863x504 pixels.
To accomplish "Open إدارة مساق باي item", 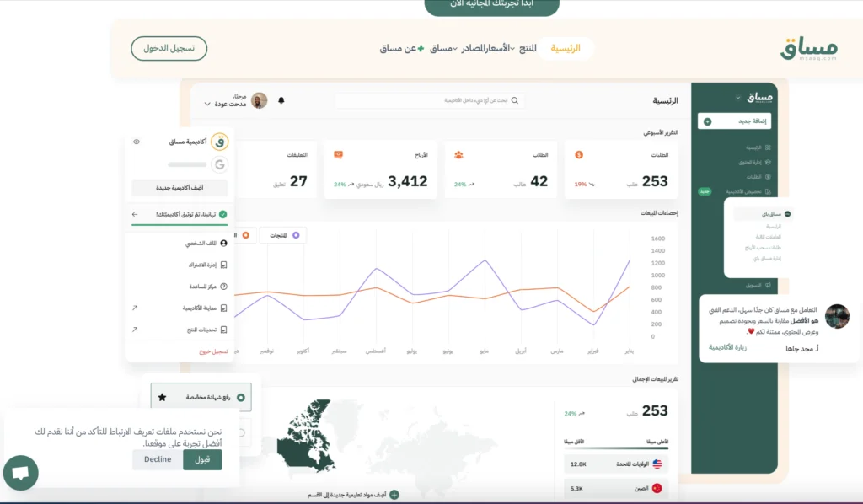I will click(767, 258).
